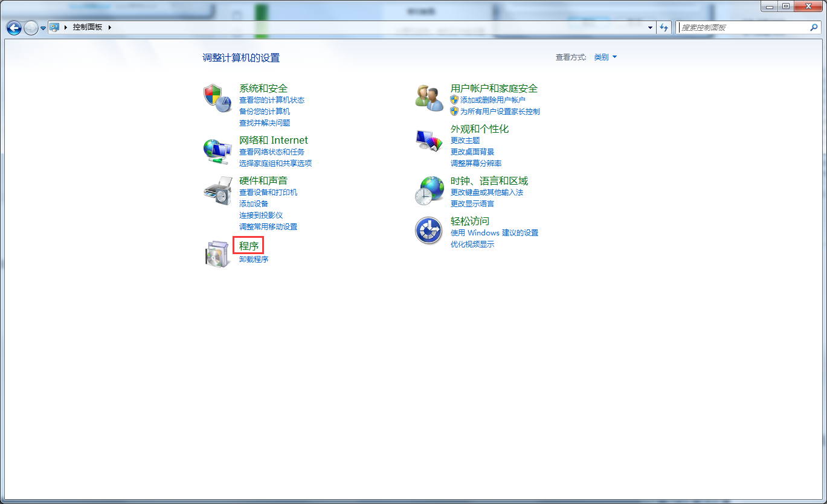Open the 系统和安全 shield icon
Viewport: 827px width, 504px height.
point(217,98)
